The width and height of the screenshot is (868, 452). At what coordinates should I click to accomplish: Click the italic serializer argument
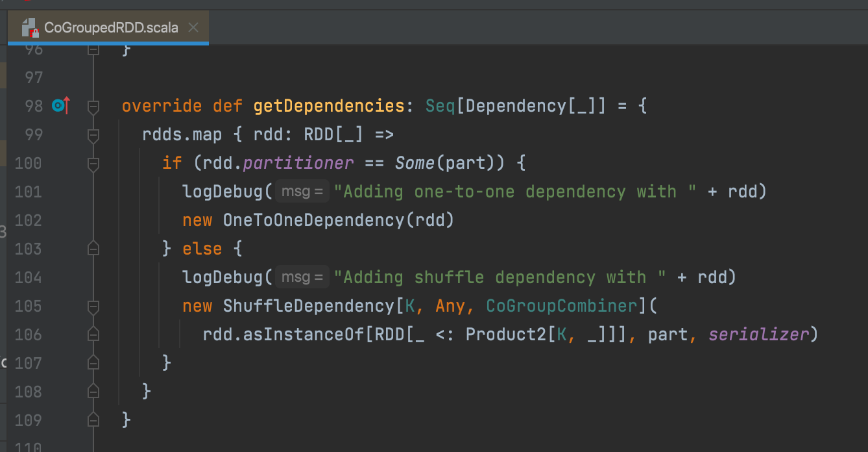click(758, 334)
